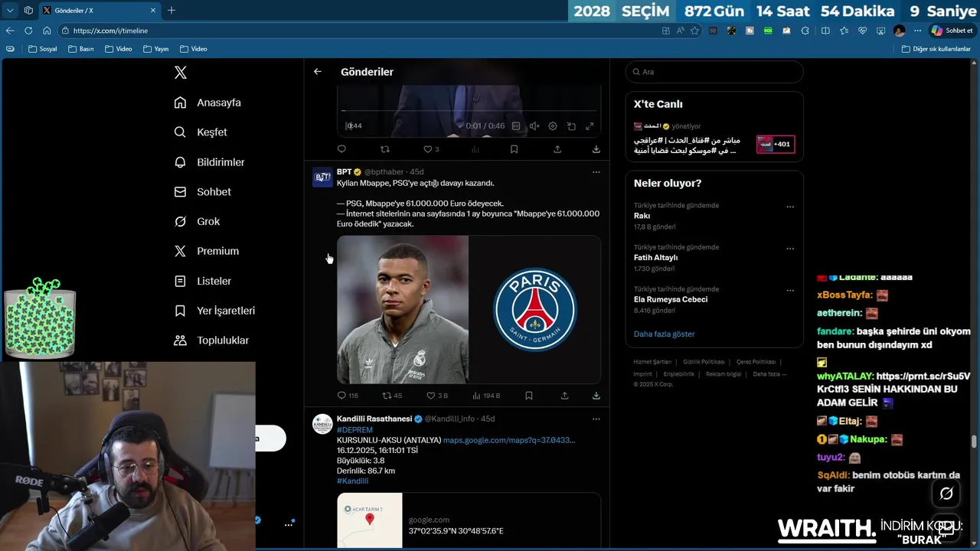Open @bpthaber handle link
This screenshot has width=980, height=551.
pyautogui.click(x=384, y=172)
